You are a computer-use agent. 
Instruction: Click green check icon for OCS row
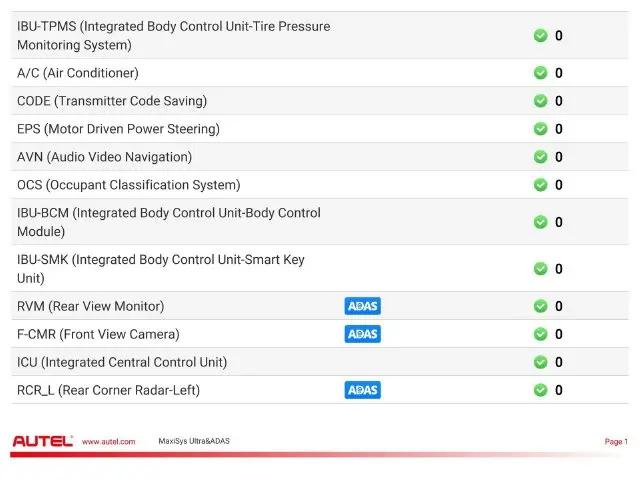[x=540, y=184]
